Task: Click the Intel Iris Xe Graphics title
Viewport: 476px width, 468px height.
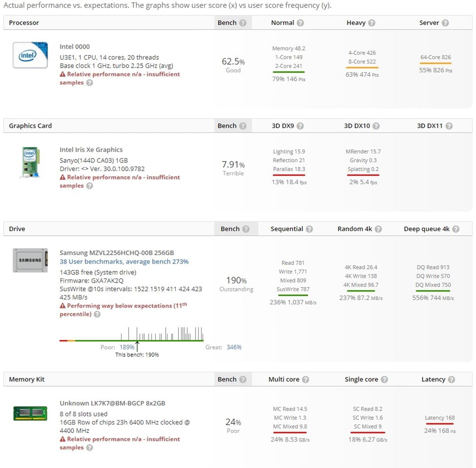Action: click(91, 150)
